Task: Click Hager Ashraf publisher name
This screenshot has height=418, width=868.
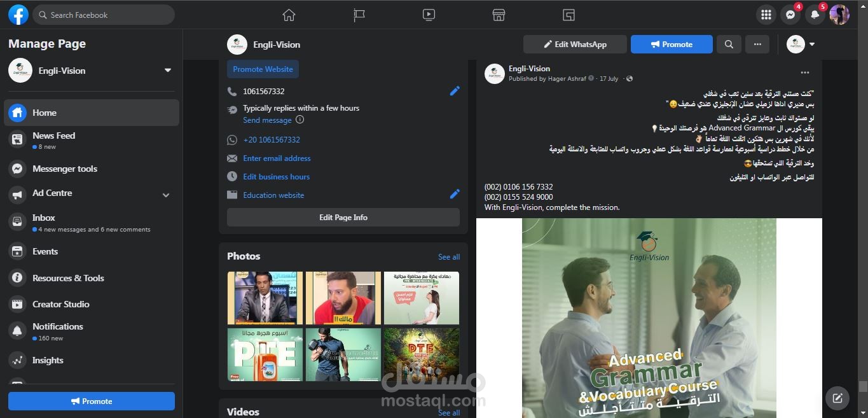Action: tap(567, 79)
